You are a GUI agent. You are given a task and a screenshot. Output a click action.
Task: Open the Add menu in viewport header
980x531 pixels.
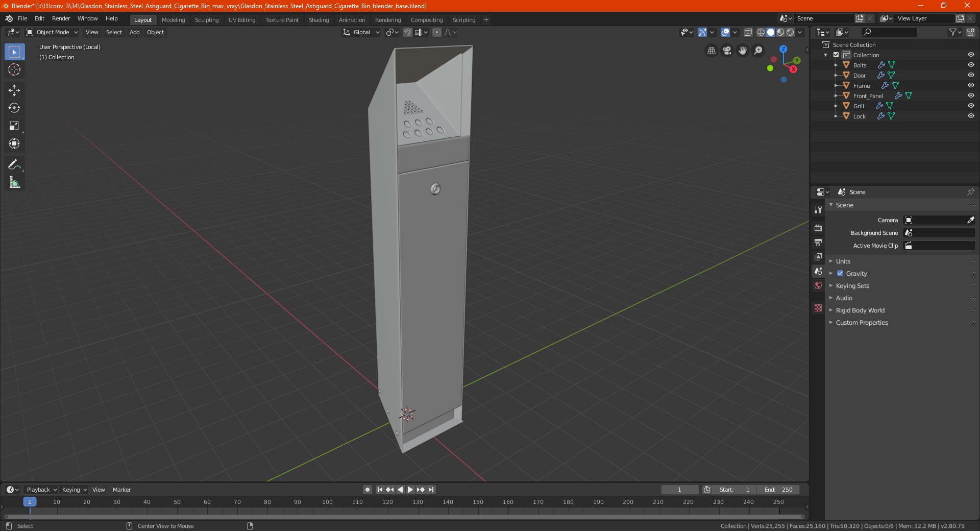134,32
